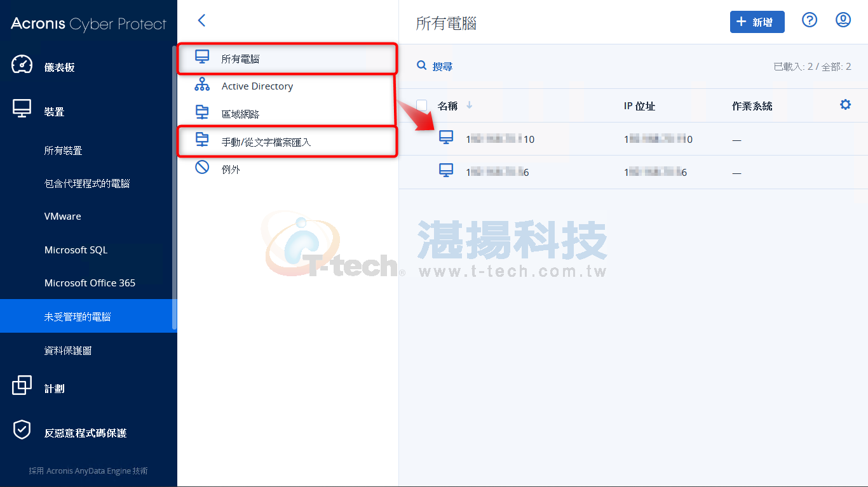Click the anti-malware protection shield icon
The image size is (868, 487).
pos(22,430)
